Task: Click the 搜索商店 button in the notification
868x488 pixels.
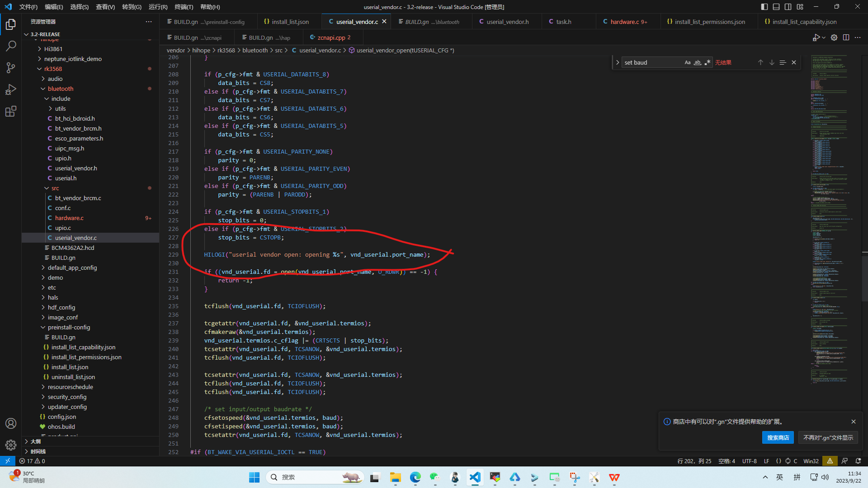Action: point(777,437)
